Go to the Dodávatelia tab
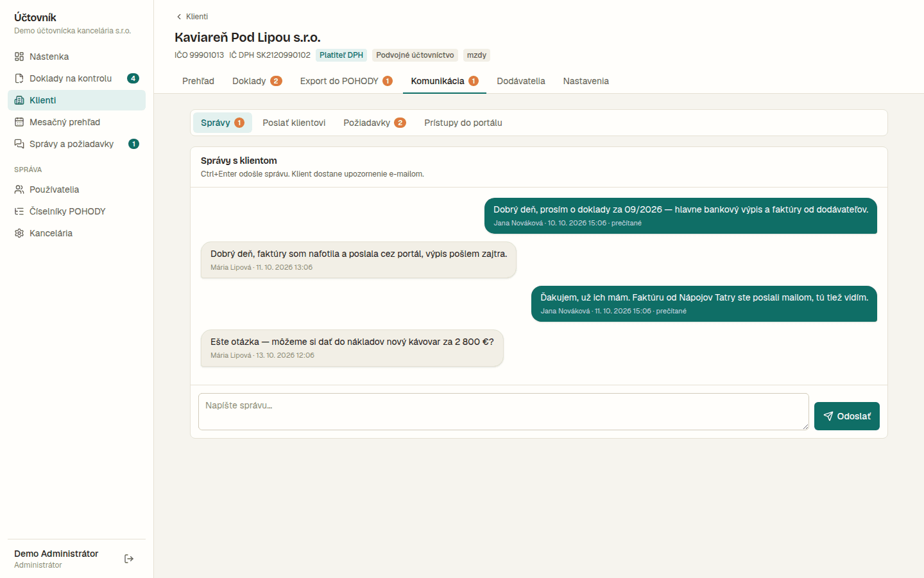This screenshot has width=924, height=578. coord(521,81)
